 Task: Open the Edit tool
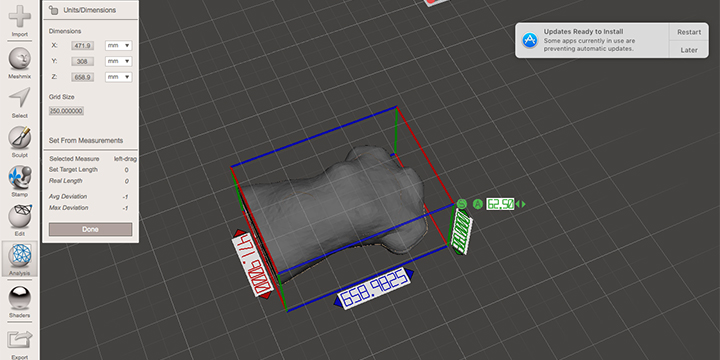pyautogui.click(x=20, y=220)
